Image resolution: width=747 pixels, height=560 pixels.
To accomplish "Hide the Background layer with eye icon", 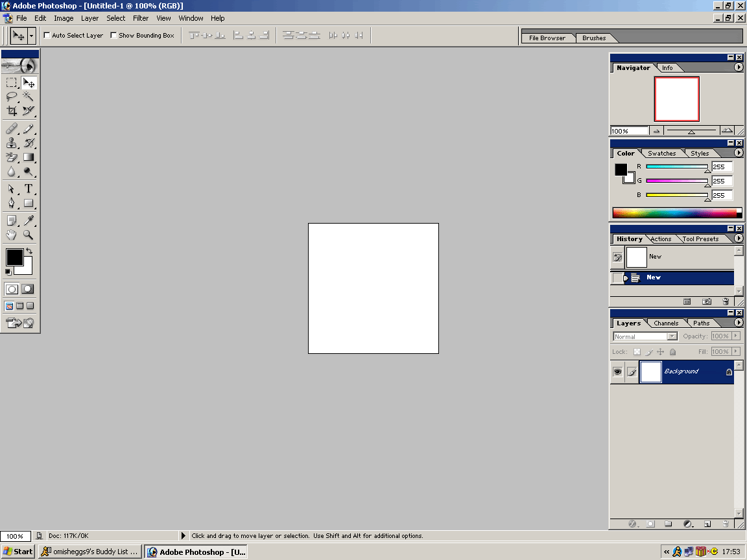I will (x=617, y=371).
